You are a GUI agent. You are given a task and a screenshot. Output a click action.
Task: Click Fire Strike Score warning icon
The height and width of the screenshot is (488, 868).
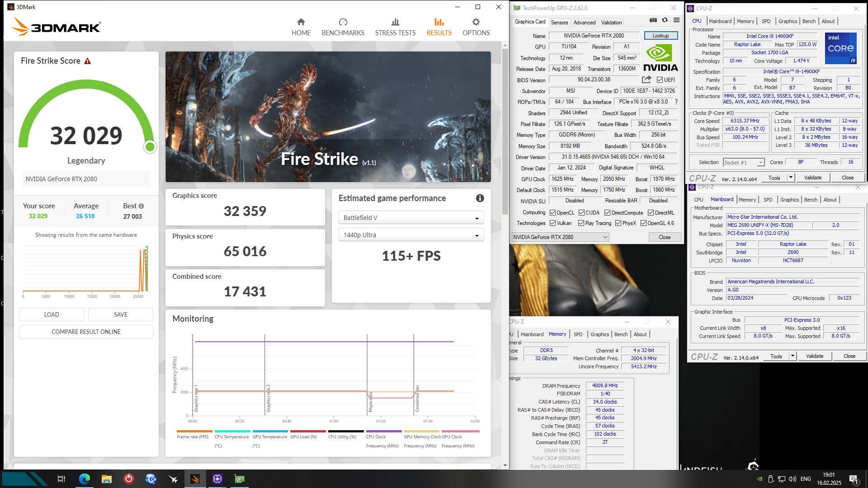coord(88,61)
